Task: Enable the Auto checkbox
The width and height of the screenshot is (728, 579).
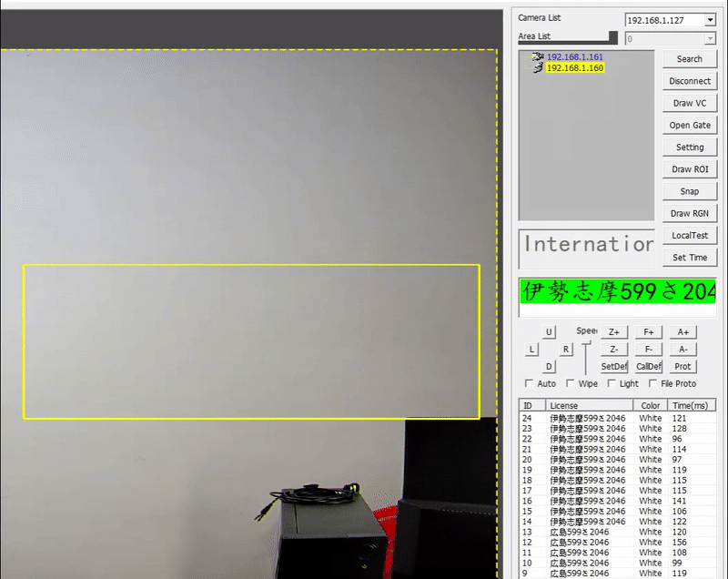Action: coord(531,383)
